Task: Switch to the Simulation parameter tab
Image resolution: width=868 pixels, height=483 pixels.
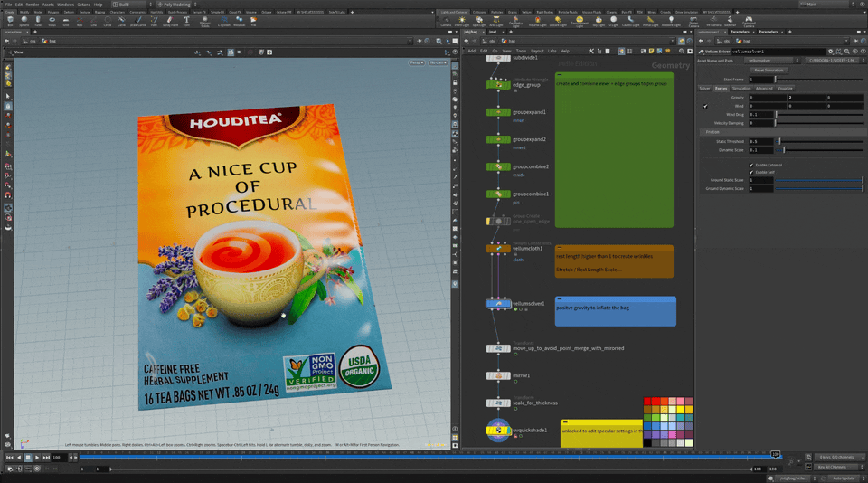Action: coord(741,88)
